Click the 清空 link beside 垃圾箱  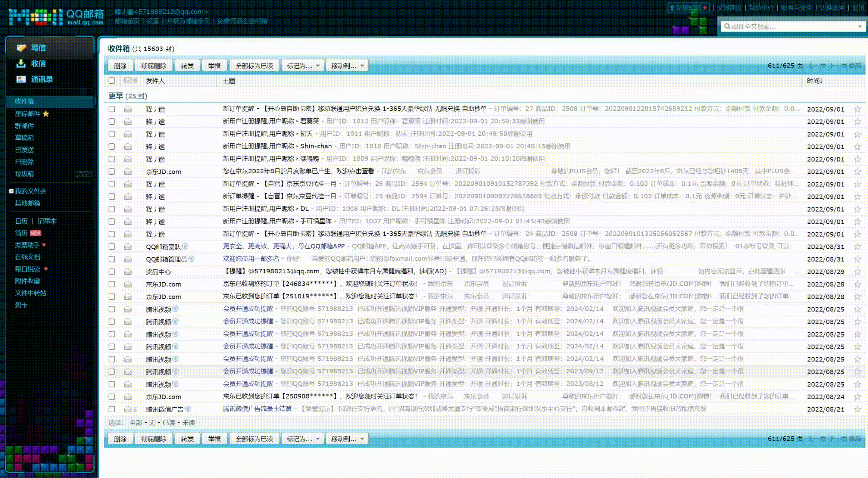pyautogui.click(x=83, y=174)
